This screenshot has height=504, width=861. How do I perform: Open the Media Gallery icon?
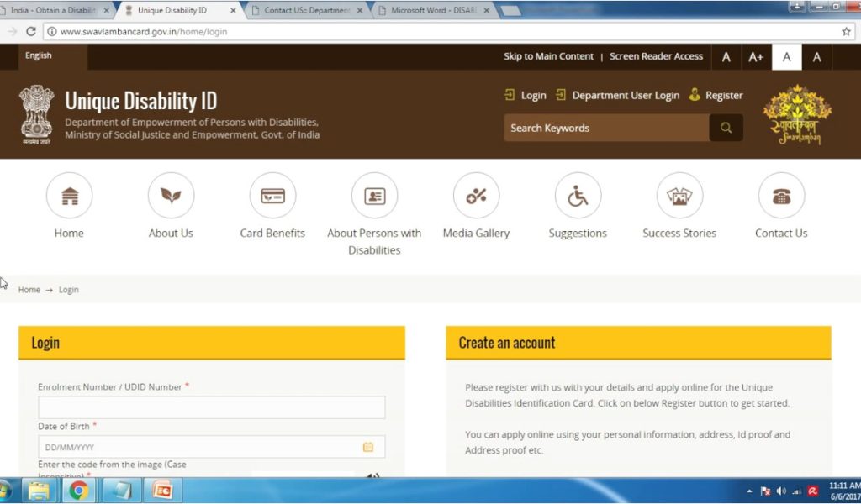pos(476,196)
